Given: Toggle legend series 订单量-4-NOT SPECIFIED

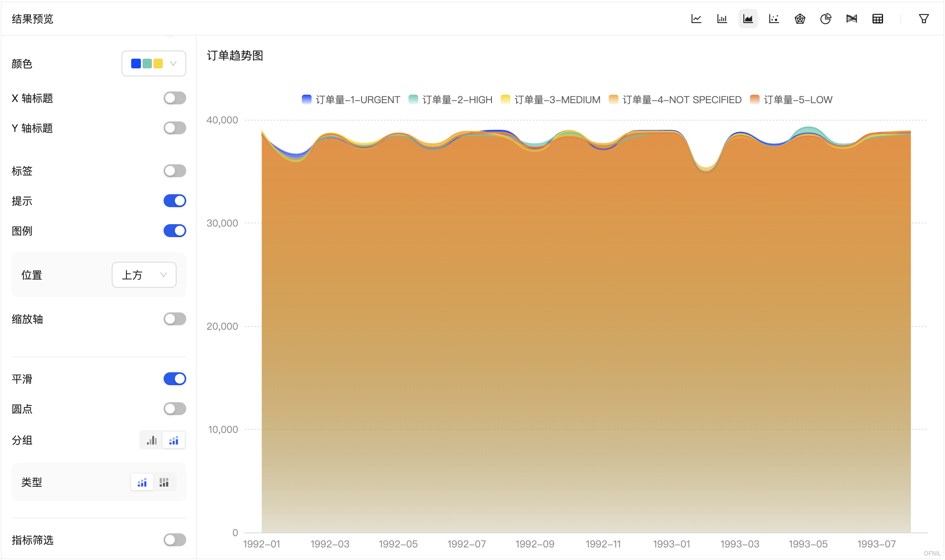Looking at the screenshot, I should coord(675,100).
